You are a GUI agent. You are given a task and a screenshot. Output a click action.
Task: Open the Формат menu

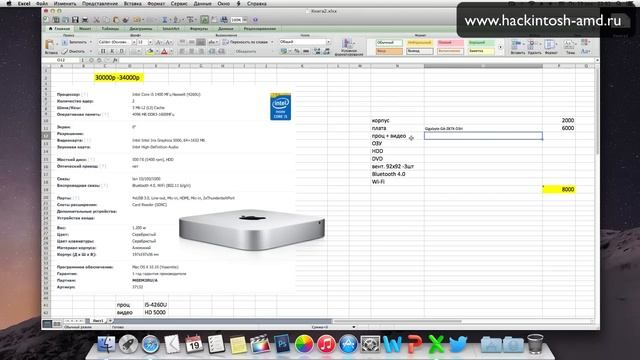point(156,4)
